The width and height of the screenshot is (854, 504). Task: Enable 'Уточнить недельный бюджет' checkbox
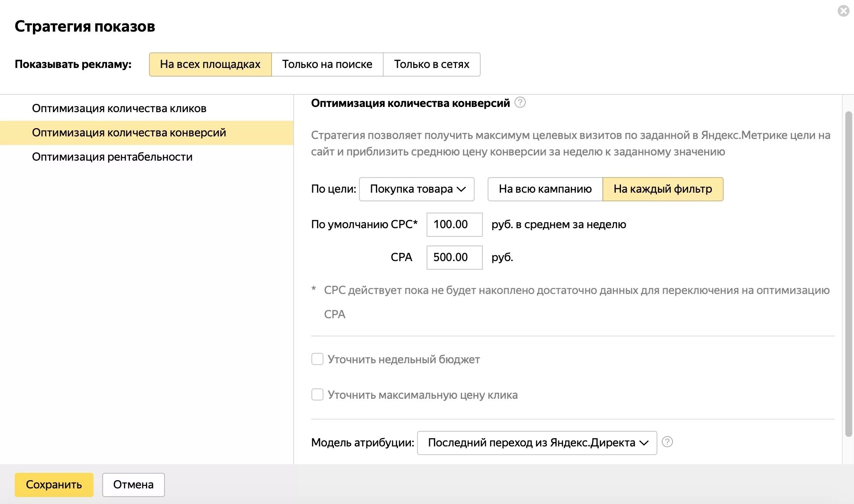(317, 359)
